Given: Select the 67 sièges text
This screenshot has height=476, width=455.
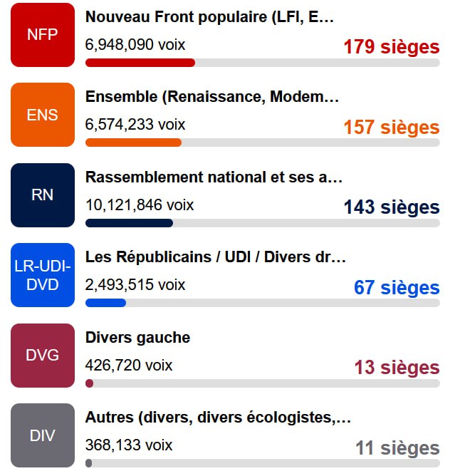Looking at the screenshot, I should coord(397,287).
